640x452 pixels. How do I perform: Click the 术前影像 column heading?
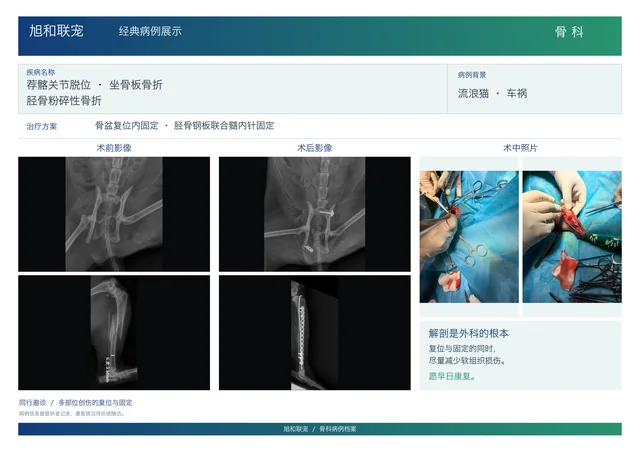point(114,148)
